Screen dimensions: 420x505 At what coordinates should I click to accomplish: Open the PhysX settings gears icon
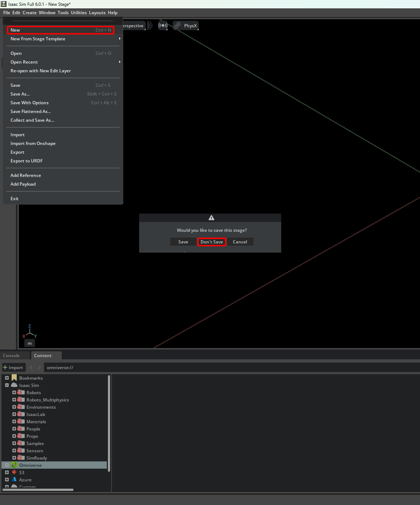(177, 25)
